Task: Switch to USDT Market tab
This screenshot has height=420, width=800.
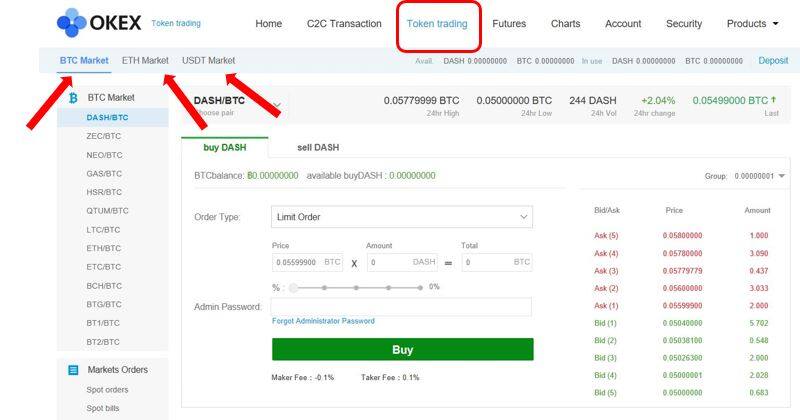Action: (x=209, y=60)
